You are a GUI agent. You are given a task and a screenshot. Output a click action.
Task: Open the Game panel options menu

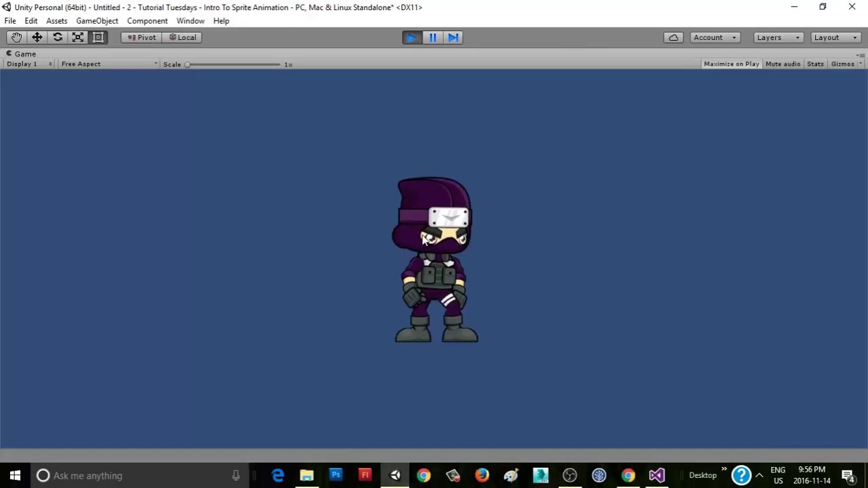pos(860,54)
